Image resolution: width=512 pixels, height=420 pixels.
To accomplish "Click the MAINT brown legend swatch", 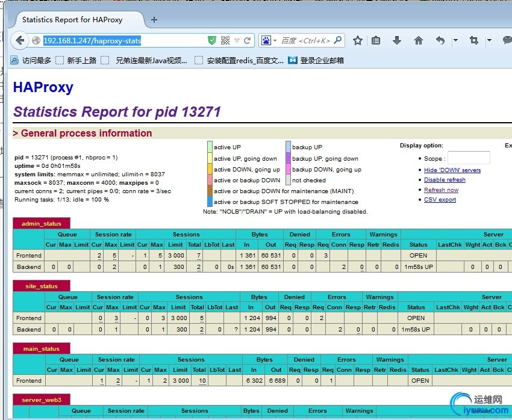I will pos(210,190).
